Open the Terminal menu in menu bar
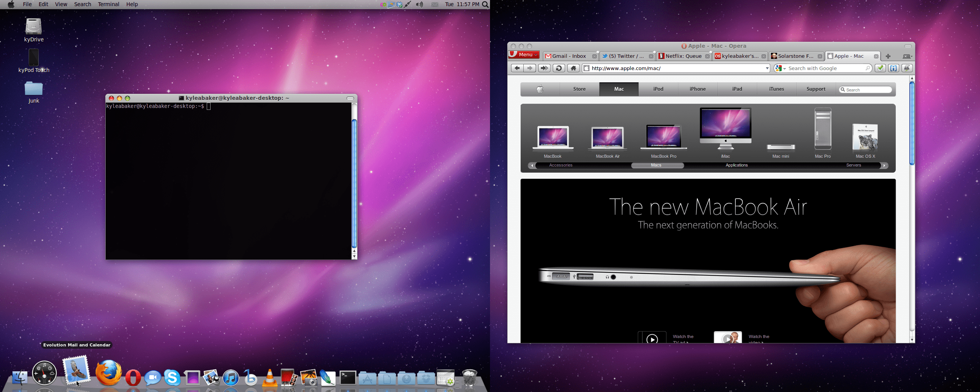This screenshot has height=392, width=980. point(108,4)
